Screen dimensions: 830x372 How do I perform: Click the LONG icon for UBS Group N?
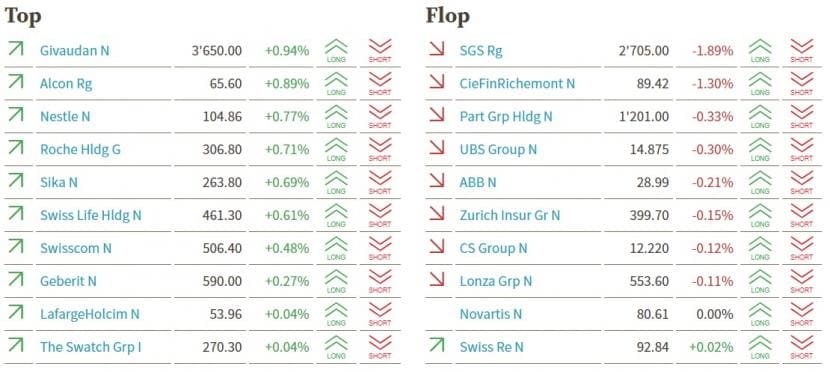pyautogui.click(x=760, y=149)
